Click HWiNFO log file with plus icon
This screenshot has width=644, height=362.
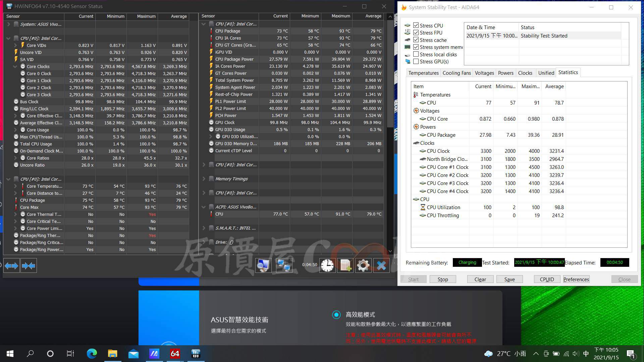tap(345, 265)
